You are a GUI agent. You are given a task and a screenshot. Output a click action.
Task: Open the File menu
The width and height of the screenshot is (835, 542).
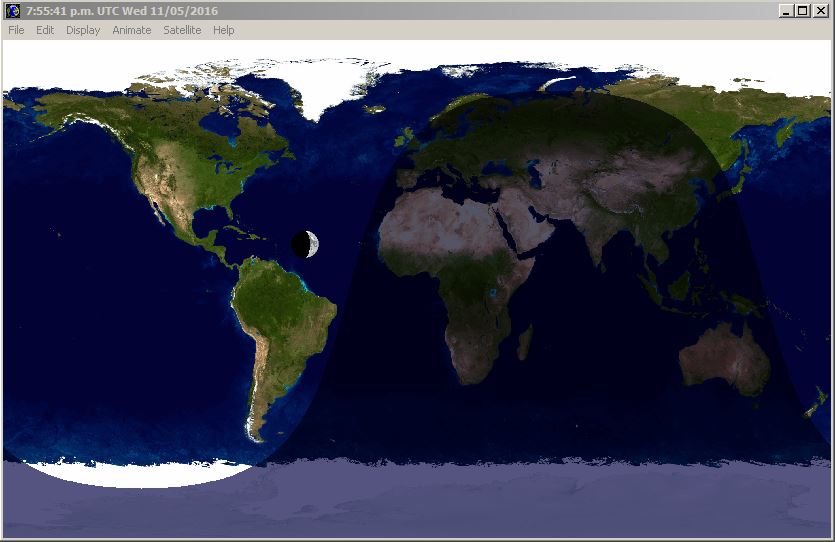(x=16, y=30)
